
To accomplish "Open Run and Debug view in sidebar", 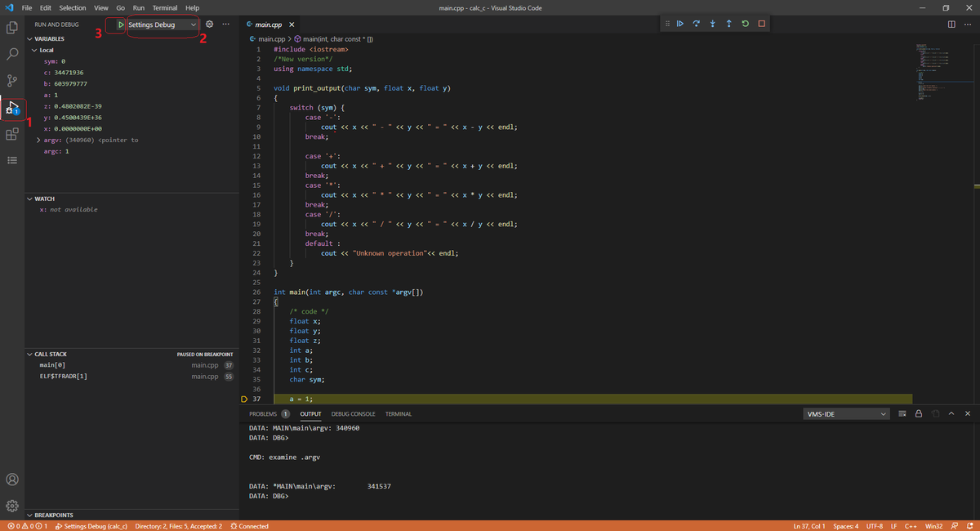I will click(12, 109).
